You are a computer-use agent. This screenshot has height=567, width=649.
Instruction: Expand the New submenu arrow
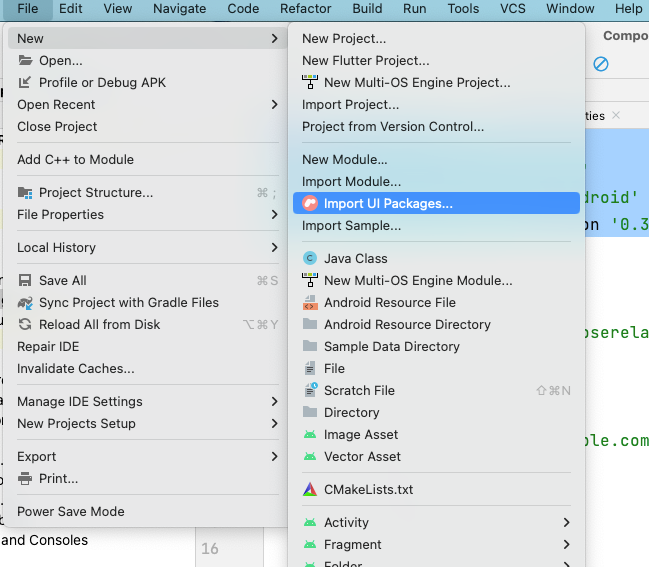click(274, 38)
